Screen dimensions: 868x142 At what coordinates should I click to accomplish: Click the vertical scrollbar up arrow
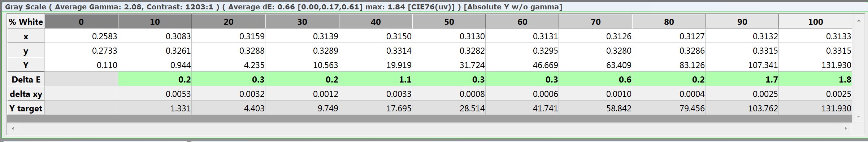[x=859, y=21]
